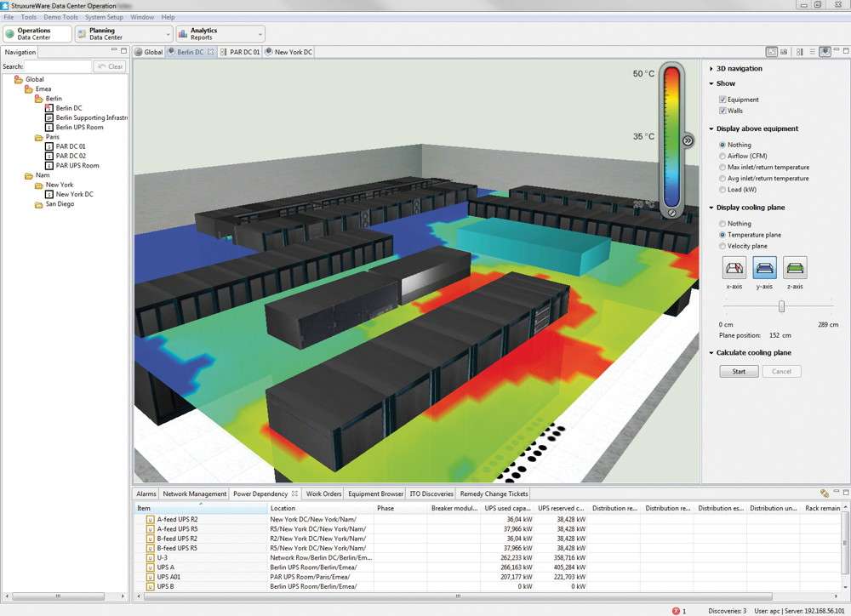Select Nothing under Display cooling plane
This screenshot has height=616, width=851.
tap(722, 224)
